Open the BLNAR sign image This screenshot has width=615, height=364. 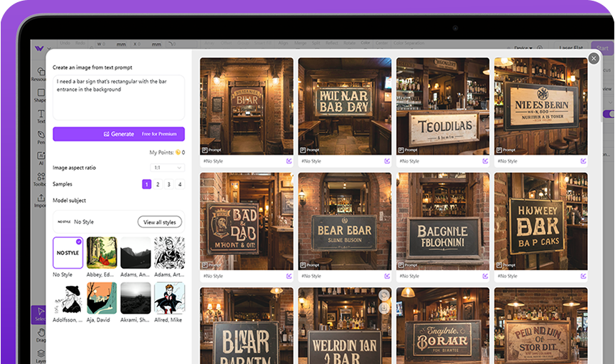tap(247, 325)
